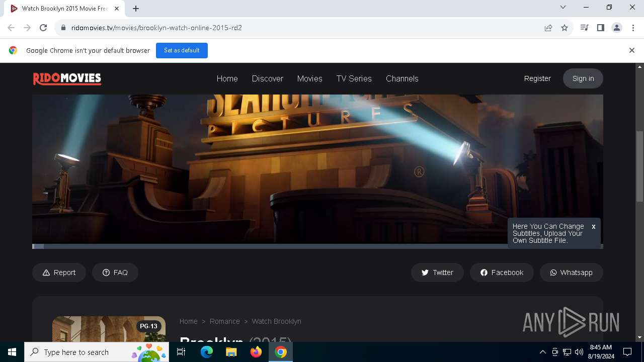Image resolution: width=644 pixels, height=362 pixels.
Task: Open network tray icon
Action: point(567,352)
